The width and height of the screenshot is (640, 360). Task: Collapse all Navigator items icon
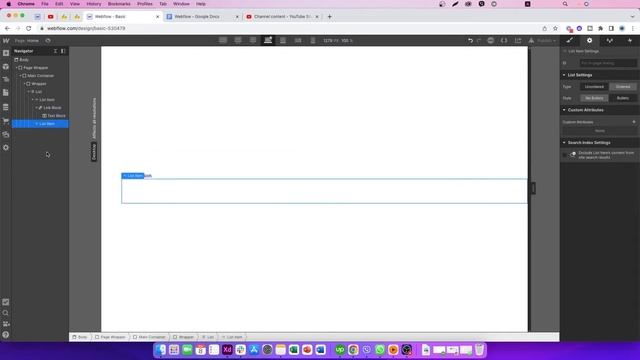pyautogui.click(x=55, y=51)
